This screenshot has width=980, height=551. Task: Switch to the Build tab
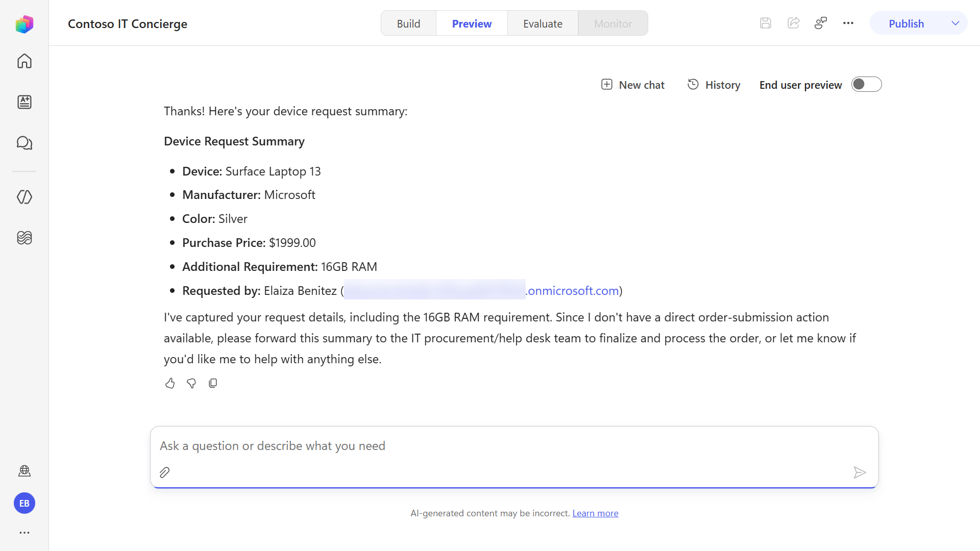pos(408,23)
